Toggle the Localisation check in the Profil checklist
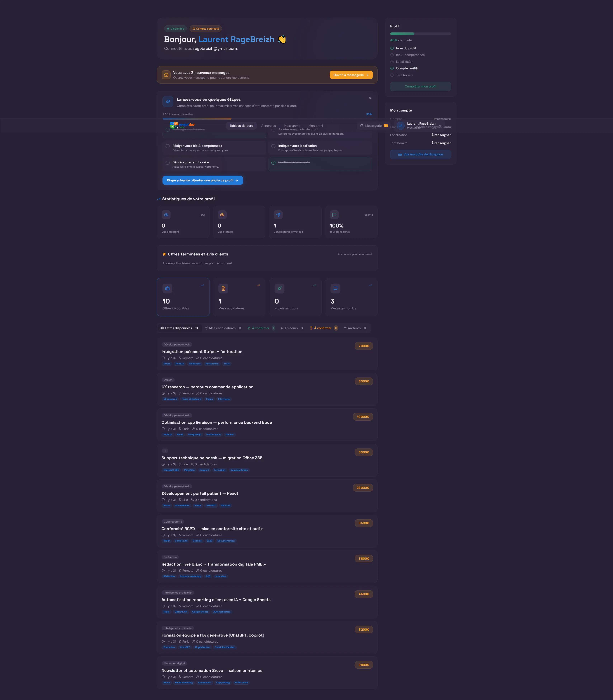The image size is (613, 700). 392,61
